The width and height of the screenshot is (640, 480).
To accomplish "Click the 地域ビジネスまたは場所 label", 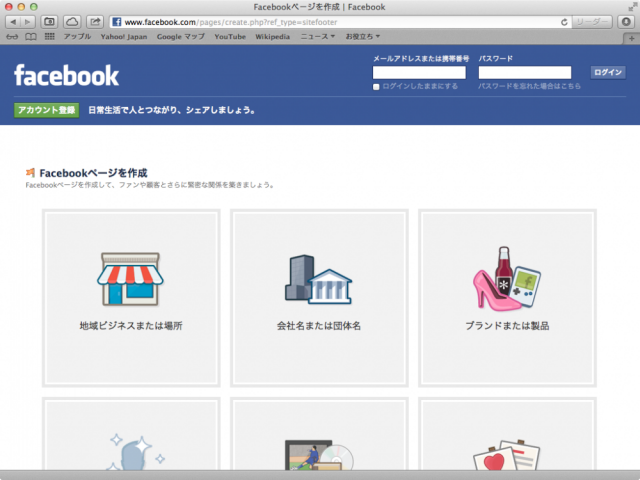I will tap(131, 326).
